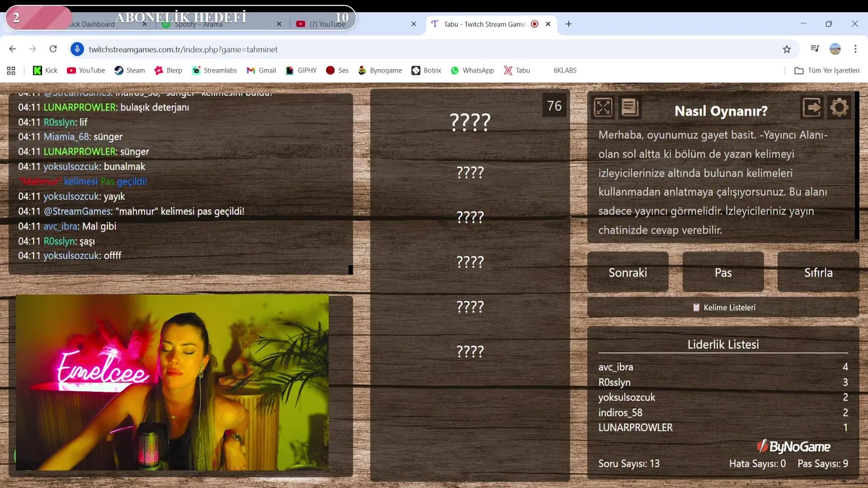The height and width of the screenshot is (488, 868).
Task: Open the Botrix bookmark
Action: pyautogui.click(x=427, y=70)
